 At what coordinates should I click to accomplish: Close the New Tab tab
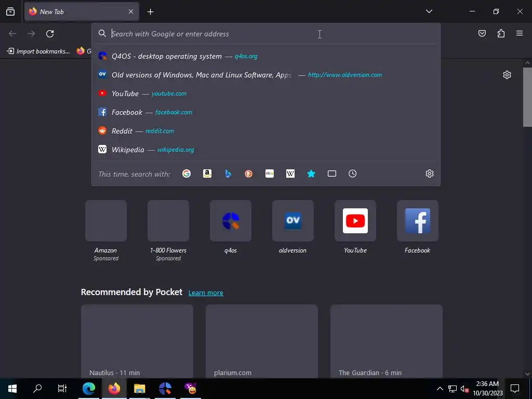[x=131, y=11]
